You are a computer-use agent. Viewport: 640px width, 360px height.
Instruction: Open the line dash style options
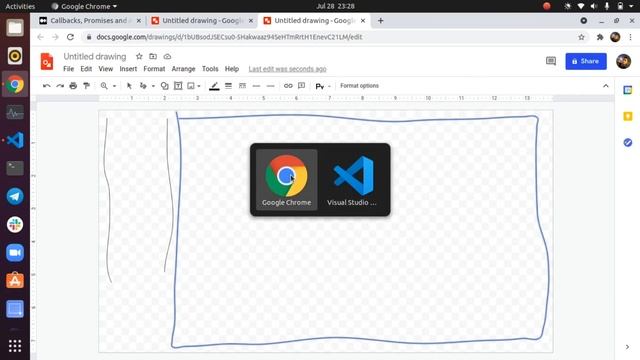tap(242, 86)
